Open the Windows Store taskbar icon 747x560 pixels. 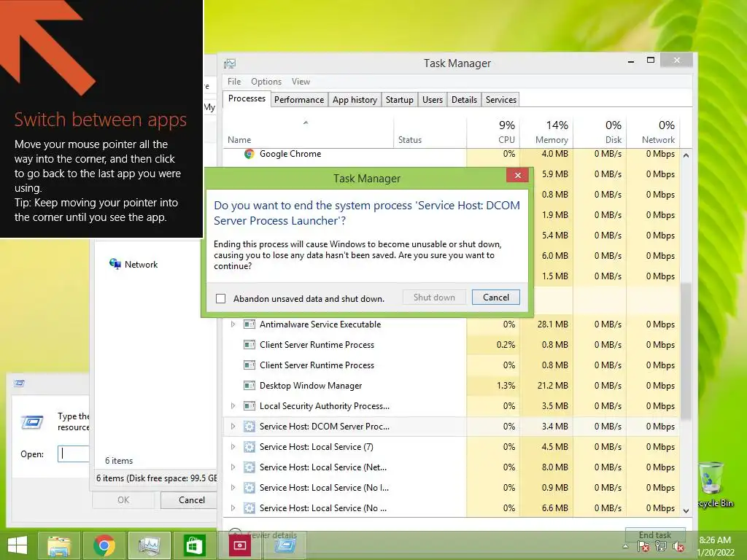[194, 545]
